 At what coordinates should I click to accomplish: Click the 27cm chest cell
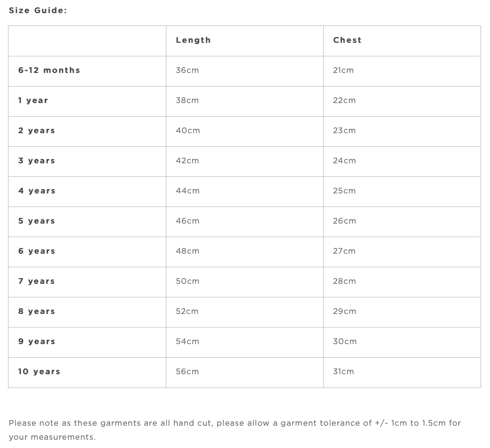tap(344, 251)
